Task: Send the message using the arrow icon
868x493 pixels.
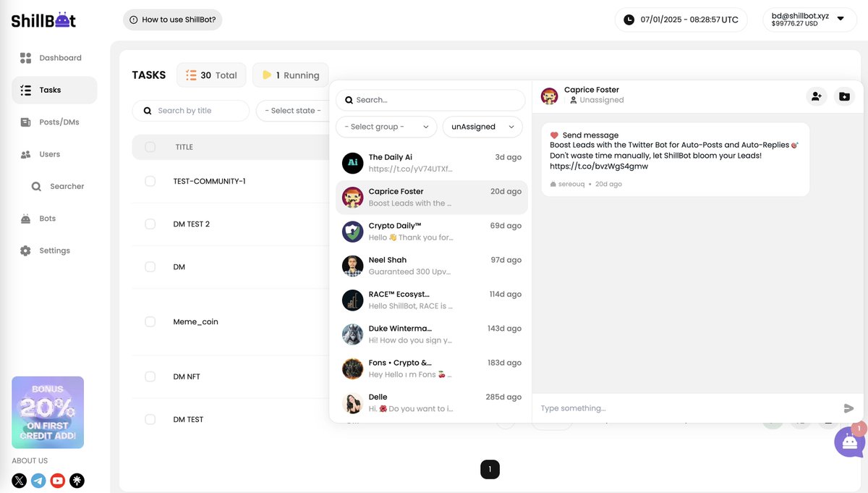Action: [x=848, y=408]
